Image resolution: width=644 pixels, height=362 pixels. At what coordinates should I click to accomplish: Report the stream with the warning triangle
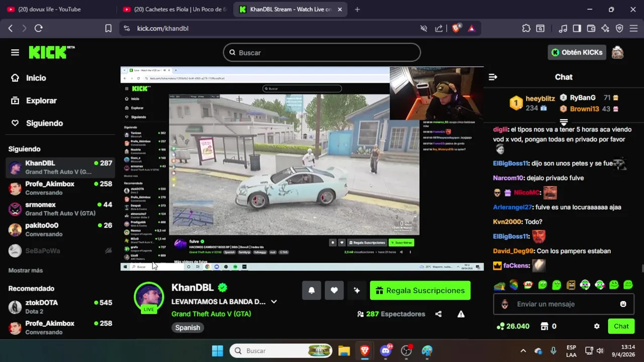461,314
